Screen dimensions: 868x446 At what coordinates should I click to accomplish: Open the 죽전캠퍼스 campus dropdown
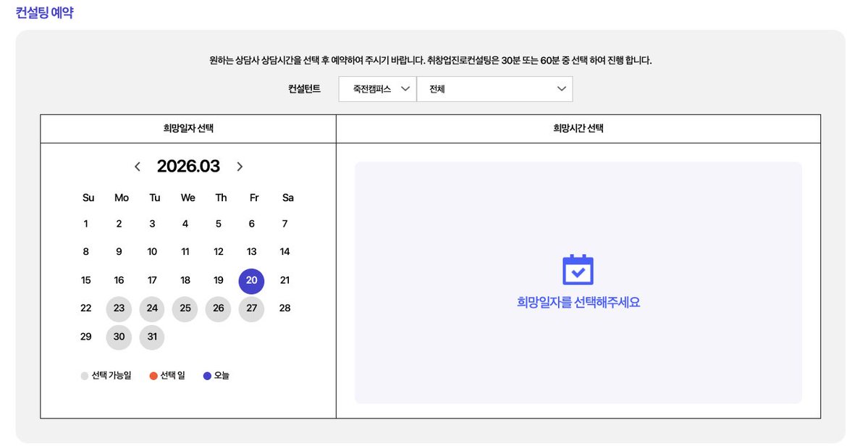tap(378, 89)
